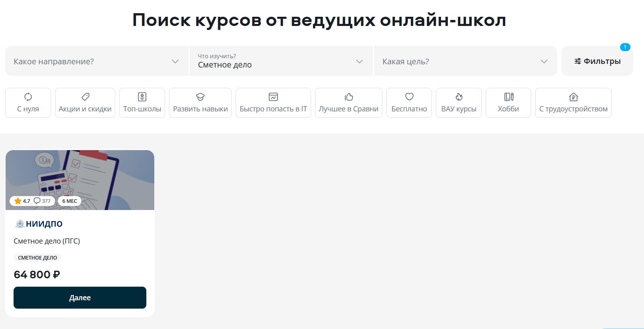This screenshot has height=329, width=644.
Task: Click the course thumbnail image
Action: click(x=80, y=180)
